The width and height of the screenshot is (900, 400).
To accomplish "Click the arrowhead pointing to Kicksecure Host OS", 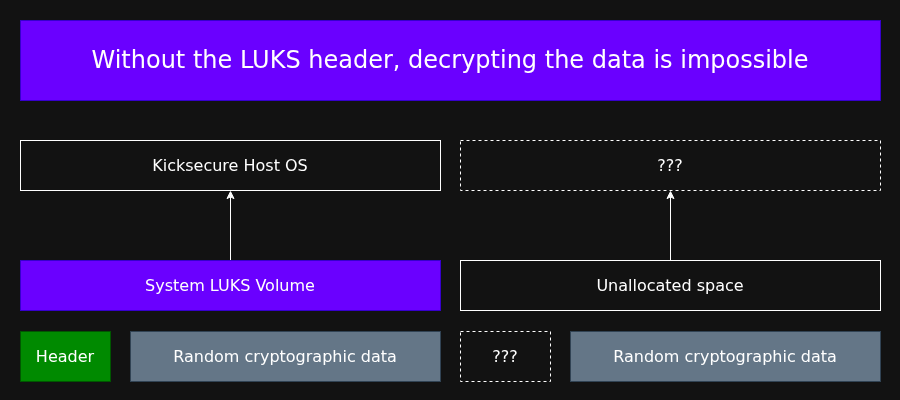I will click(x=230, y=195).
